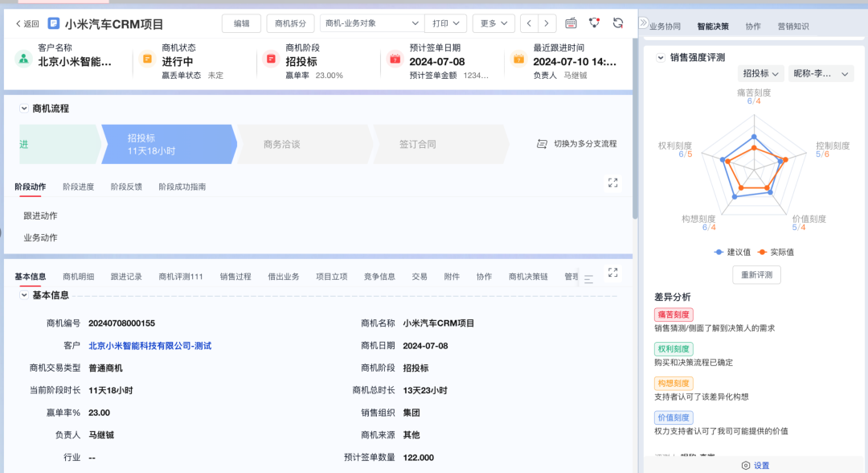Click the 业务动作 row
This screenshot has width=868, height=473.
coord(40,237)
